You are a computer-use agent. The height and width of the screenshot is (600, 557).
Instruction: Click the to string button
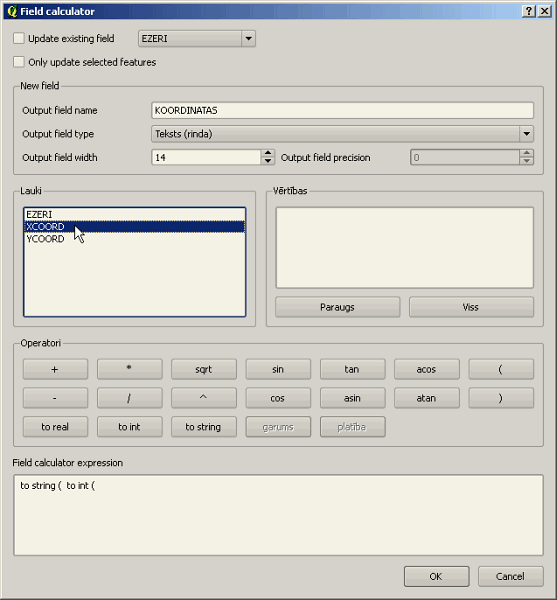[x=204, y=427]
